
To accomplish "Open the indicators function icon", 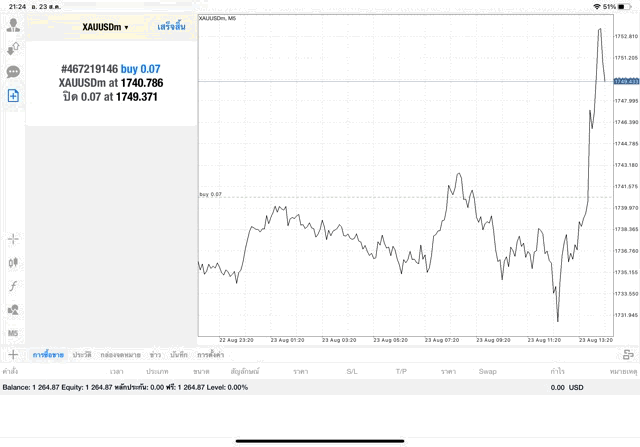I will pyautogui.click(x=13, y=286).
